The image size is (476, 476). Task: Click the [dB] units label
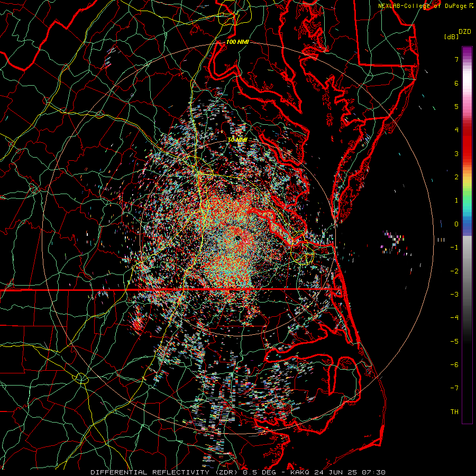click(x=452, y=36)
